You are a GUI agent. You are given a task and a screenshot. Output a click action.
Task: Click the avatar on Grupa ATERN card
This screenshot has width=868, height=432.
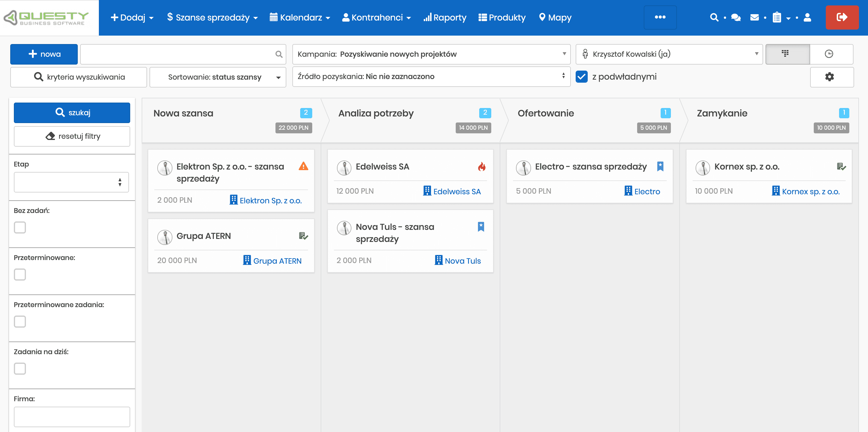165,237
